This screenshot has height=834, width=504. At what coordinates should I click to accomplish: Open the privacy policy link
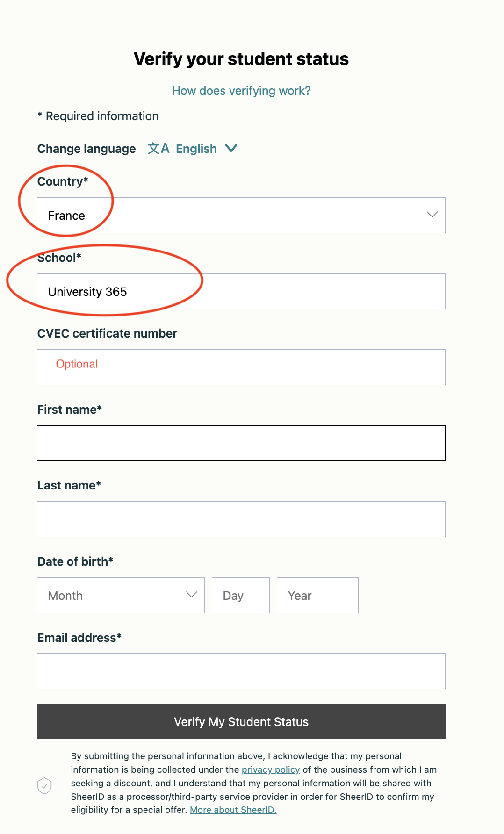[x=270, y=769]
